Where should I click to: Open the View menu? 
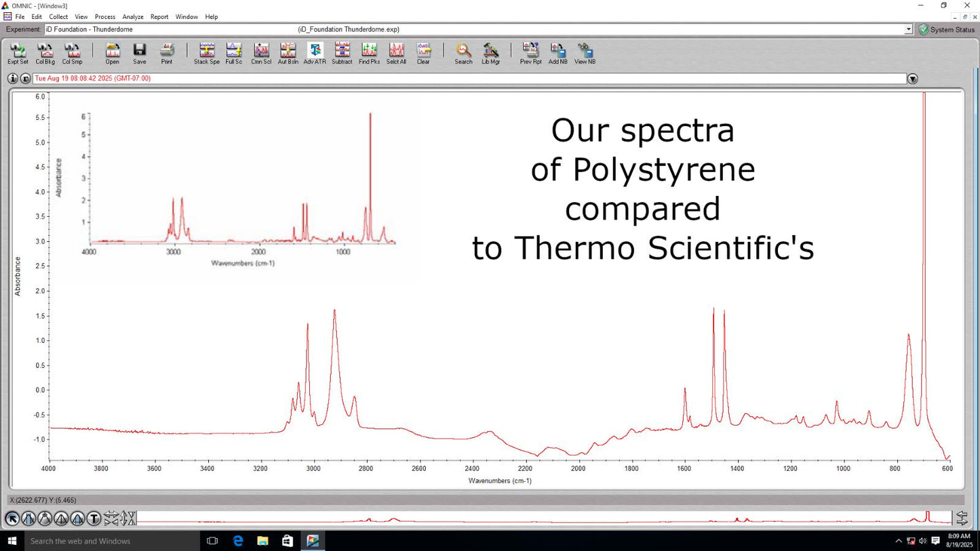pyautogui.click(x=81, y=17)
